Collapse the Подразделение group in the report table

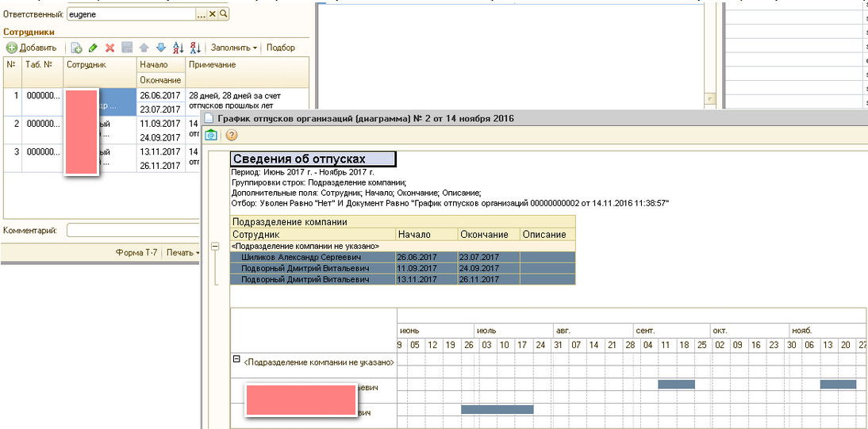(215, 247)
